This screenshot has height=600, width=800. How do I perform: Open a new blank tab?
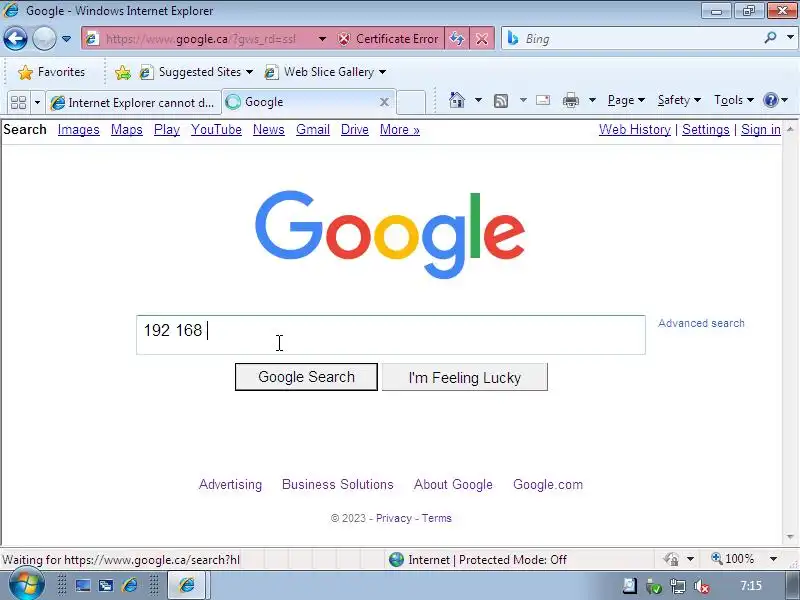411,102
